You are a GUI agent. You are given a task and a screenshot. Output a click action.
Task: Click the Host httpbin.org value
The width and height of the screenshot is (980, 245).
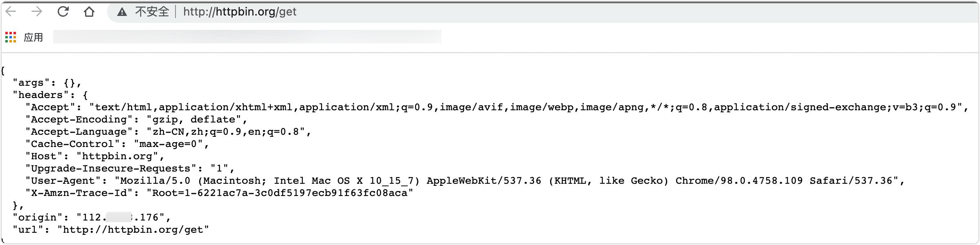[x=117, y=156]
